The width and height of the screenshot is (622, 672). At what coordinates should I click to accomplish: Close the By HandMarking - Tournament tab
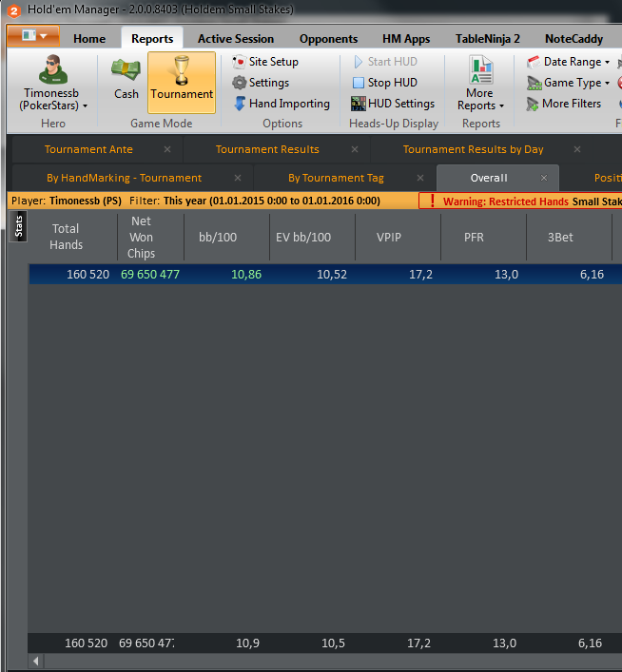(x=238, y=178)
